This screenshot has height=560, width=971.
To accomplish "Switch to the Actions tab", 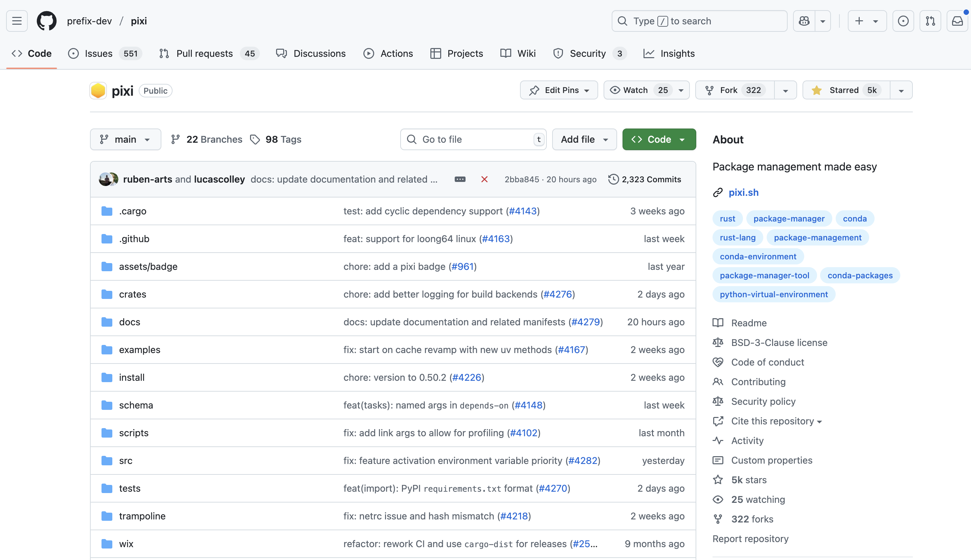I will 388,53.
